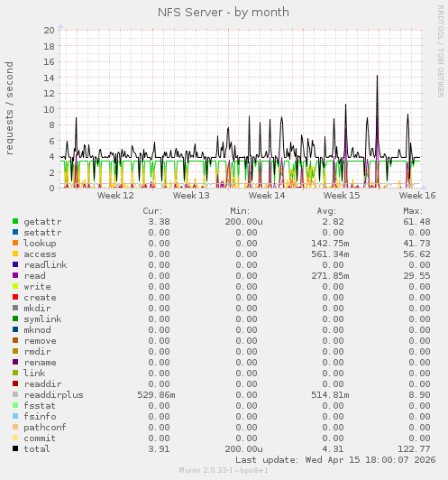
Task: Click the yellow access legend swatch
Action: (x=15, y=254)
